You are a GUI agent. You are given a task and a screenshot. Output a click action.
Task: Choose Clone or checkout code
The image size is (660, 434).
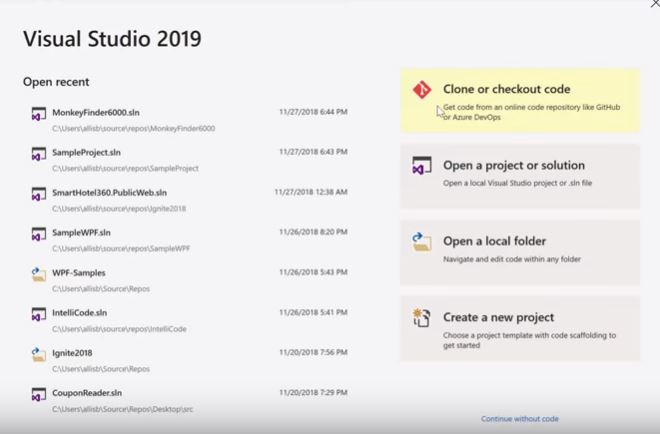(520, 101)
